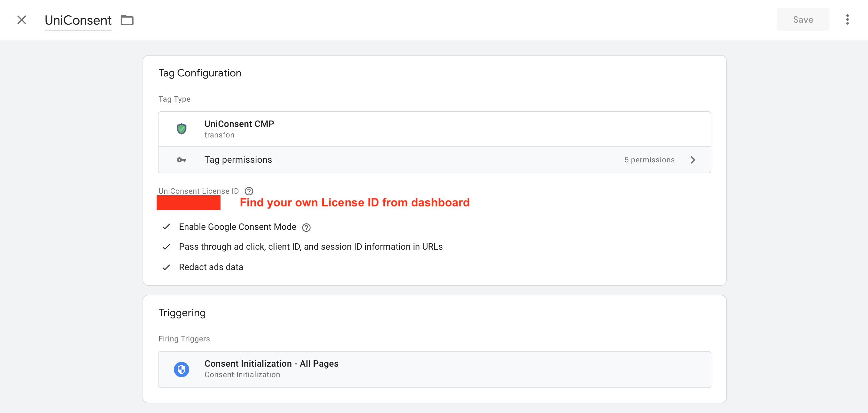
Task: Open Consent Initialization - All Pages trigger
Action: pos(434,369)
